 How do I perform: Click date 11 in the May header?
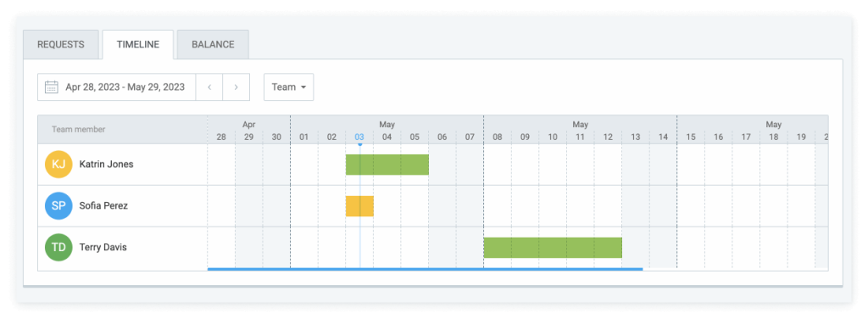581,137
